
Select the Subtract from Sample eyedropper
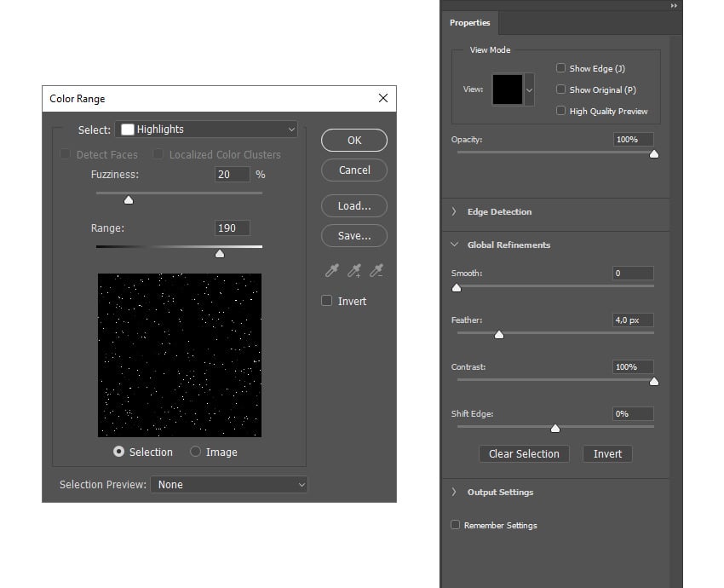point(376,271)
